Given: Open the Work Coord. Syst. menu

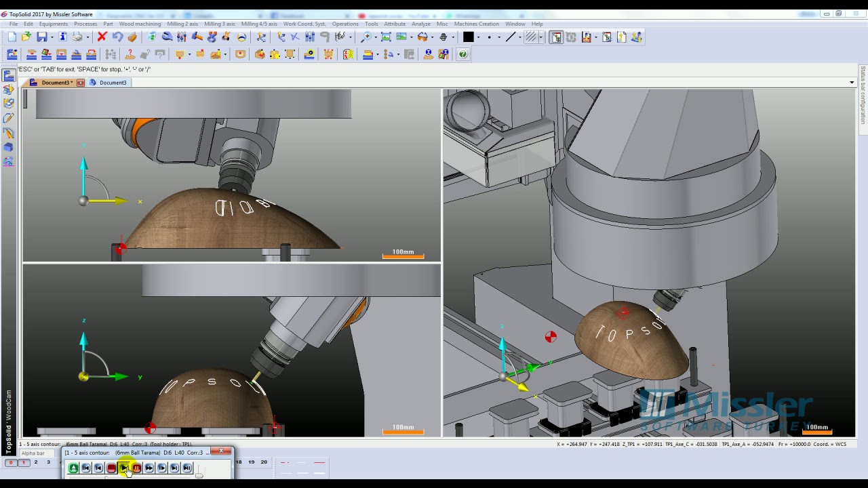Looking at the screenshot, I should 304,24.
